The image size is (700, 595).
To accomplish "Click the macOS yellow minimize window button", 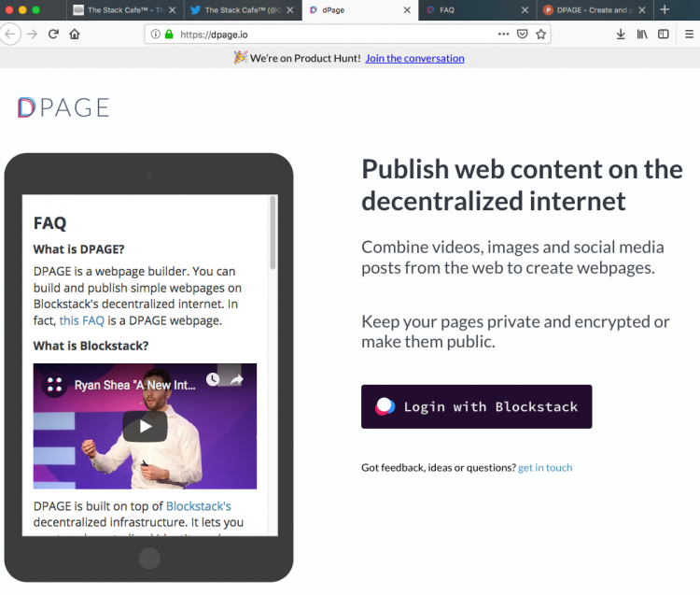I will coord(22,10).
